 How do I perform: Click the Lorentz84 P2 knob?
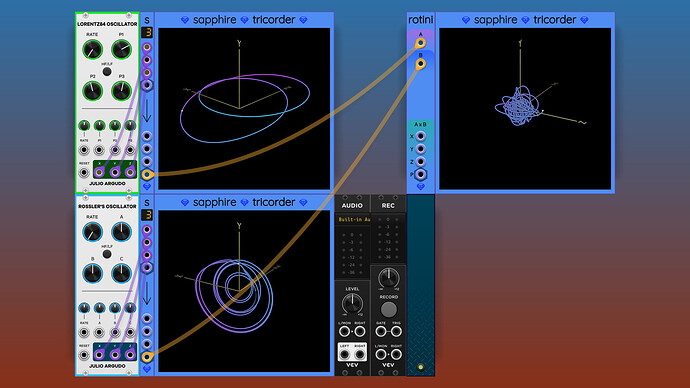pos(92,91)
